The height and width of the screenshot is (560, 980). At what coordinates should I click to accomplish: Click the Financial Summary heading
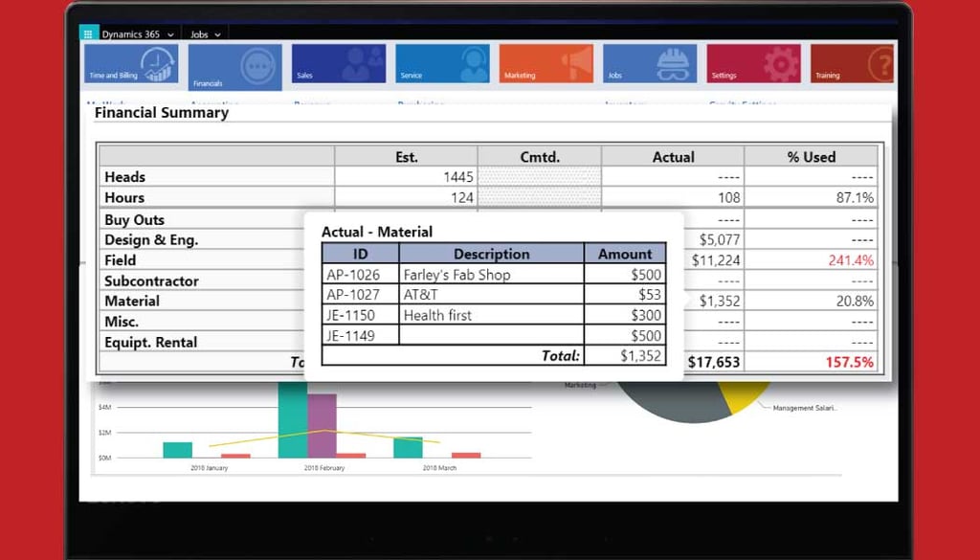[x=162, y=113]
